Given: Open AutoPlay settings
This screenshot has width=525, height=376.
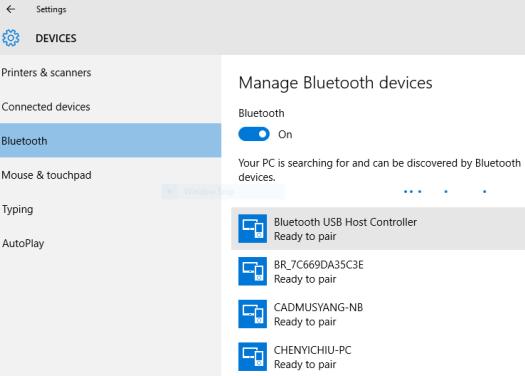Looking at the screenshot, I should pyautogui.click(x=110, y=243).
